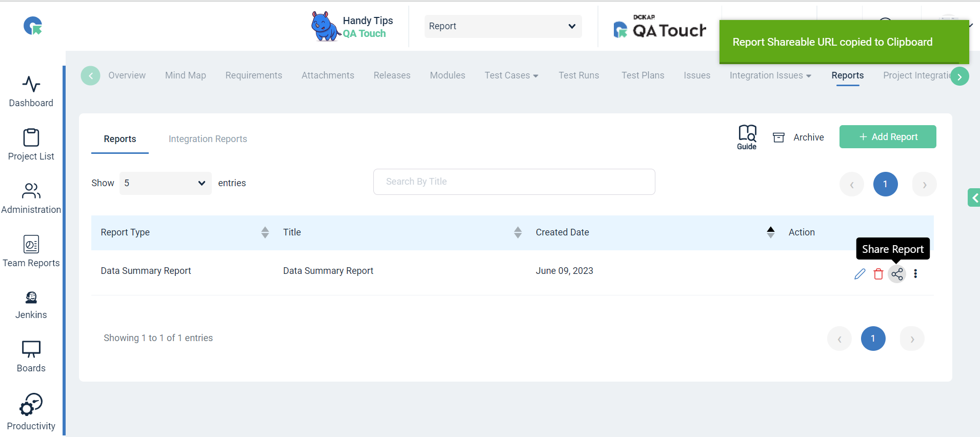Sort by Report Type column arrows

tap(265, 232)
